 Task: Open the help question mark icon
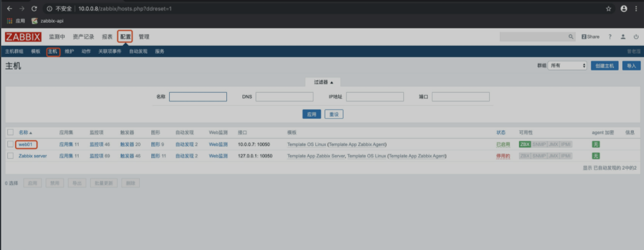pyautogui.click(x=610, y=37)
